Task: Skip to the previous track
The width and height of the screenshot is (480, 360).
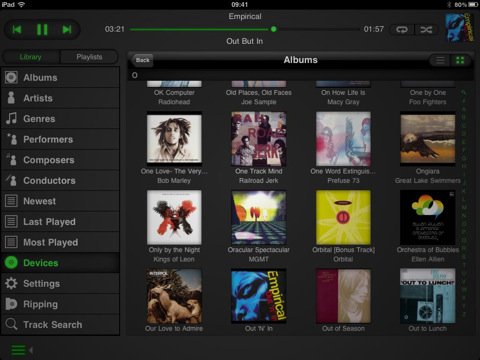Action: click(17, 30)
